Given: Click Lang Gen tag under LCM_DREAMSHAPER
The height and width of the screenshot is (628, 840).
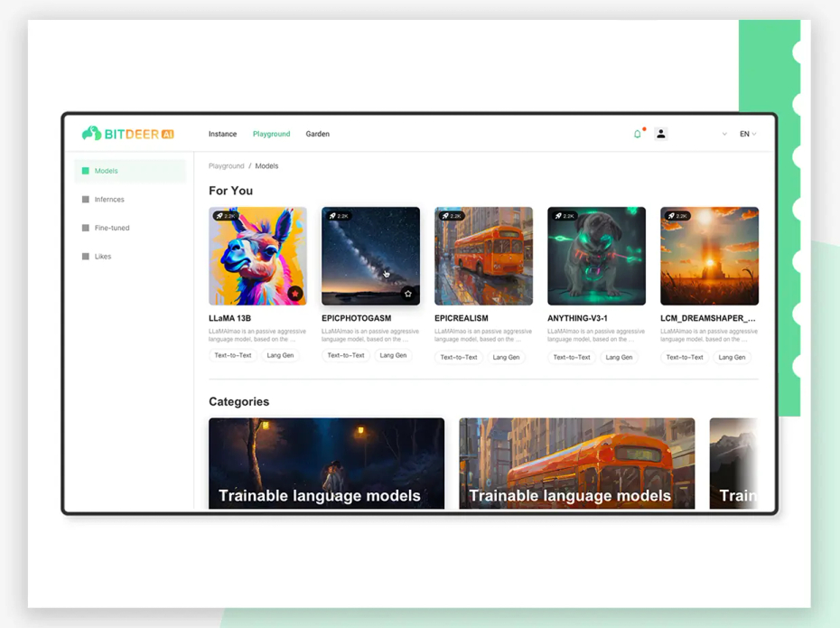Looking at the screenshot, I should pos(733,357).
